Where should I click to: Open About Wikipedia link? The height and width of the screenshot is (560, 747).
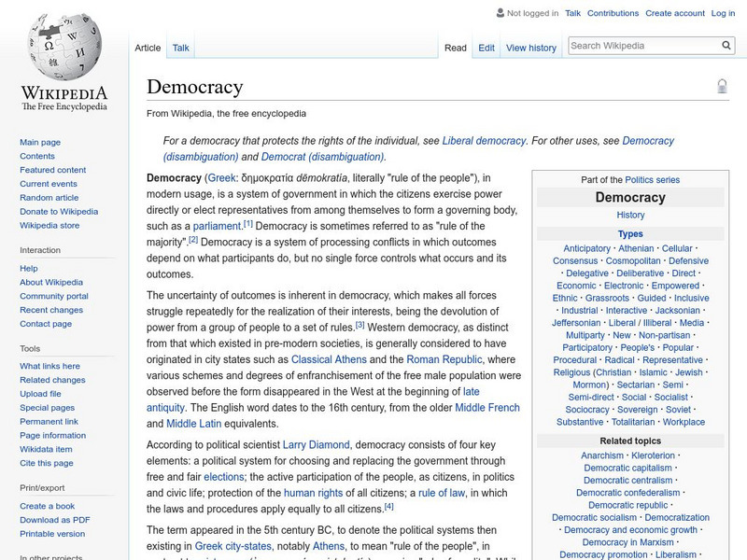tap(51, 282)
